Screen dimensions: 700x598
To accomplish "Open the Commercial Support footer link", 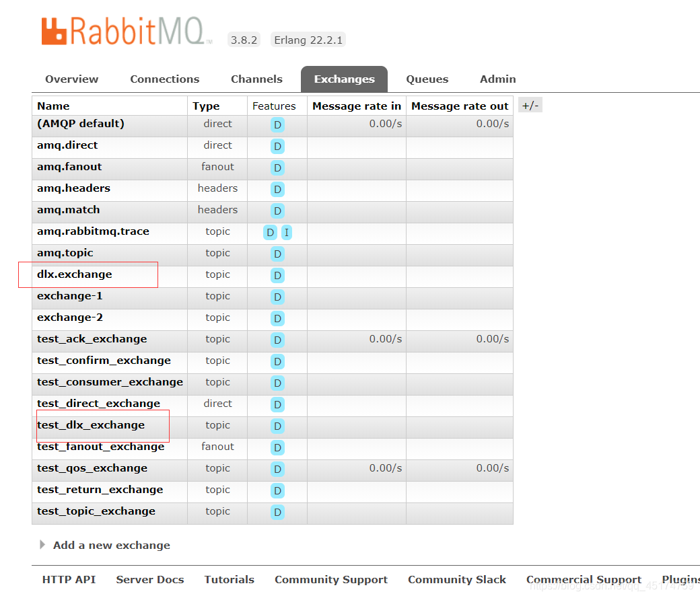I will tap(584, 579).
